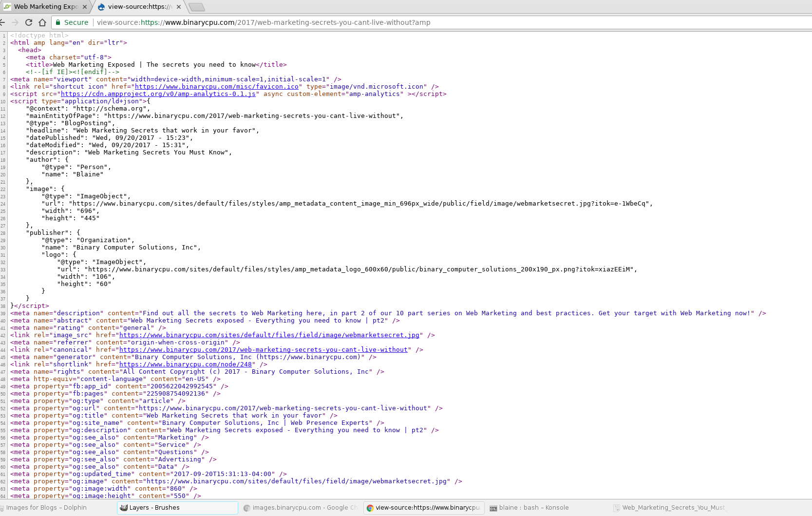The width and height of the screenshot is (812, 516).
Task: Click the author name "Blaine" text
Action: click(x=88, y=174)
